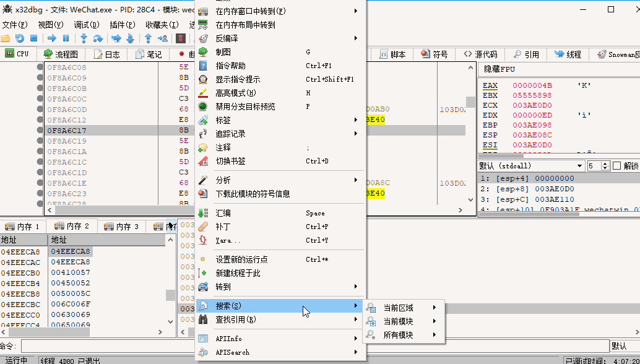This screenshot has width=640, height=364.
Task: Click the pause execution toolbar icon
Action: [66, 38]
